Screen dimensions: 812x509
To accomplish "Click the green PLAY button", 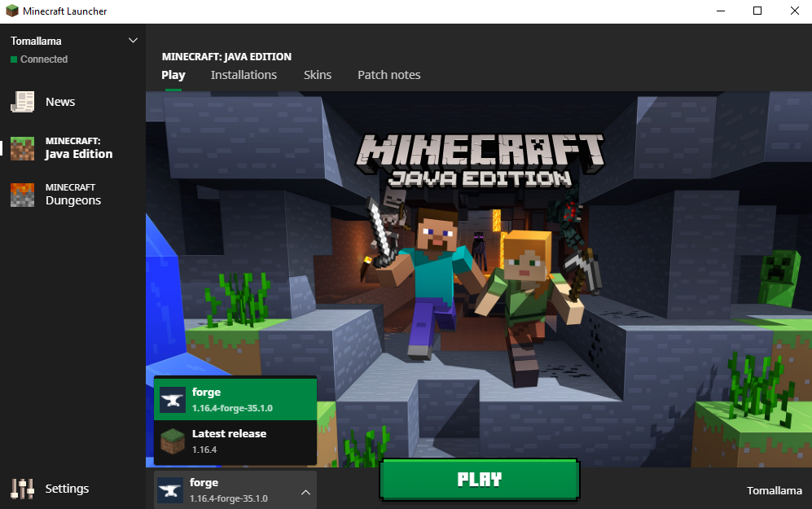I will (480, 480).
